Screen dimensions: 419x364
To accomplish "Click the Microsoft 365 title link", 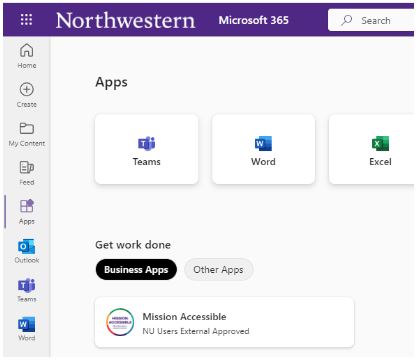I will [x=253, y=20].
